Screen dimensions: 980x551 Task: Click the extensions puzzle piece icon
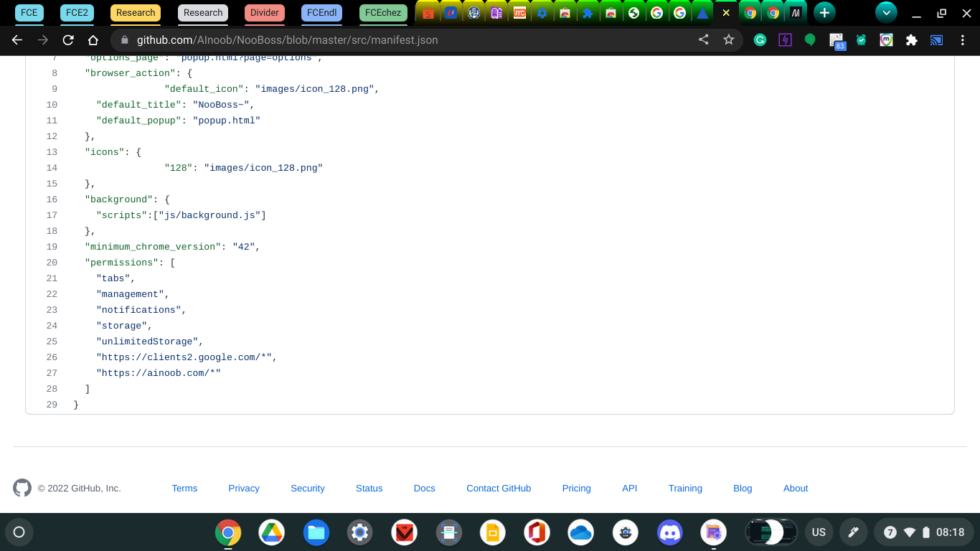(911, 41)
